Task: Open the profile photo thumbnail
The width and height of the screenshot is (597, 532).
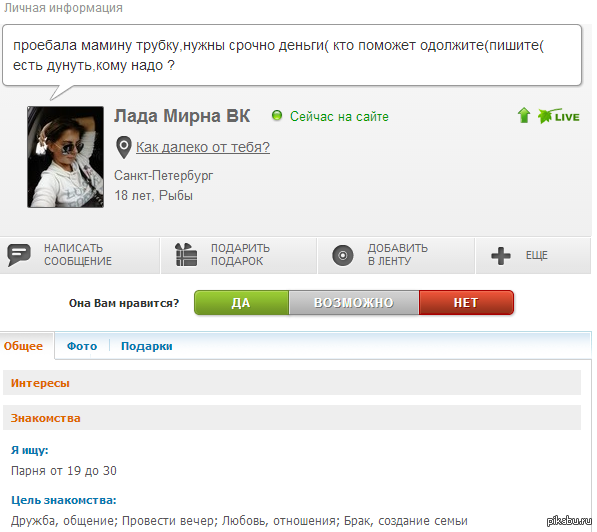Action: click(x=65, y=157)
